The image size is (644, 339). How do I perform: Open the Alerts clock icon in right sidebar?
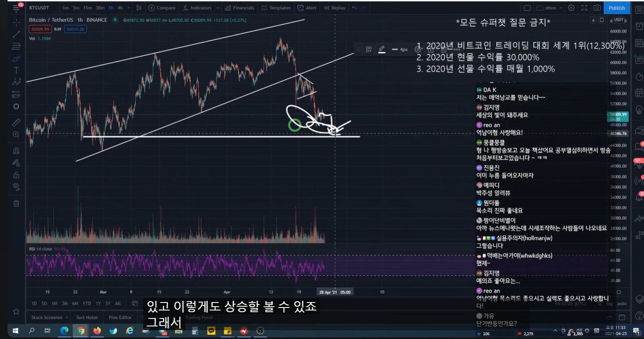pyautogui.click(x=639, y=26)
